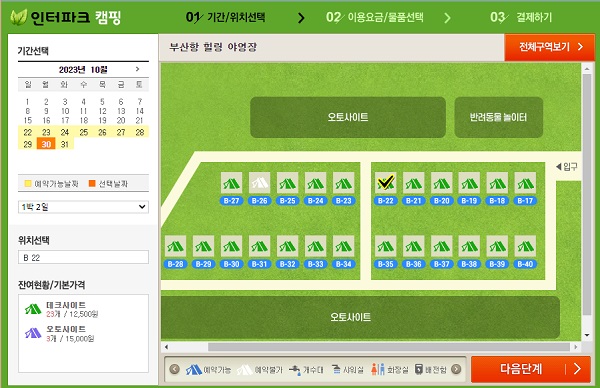Go to next month in calendar

coord(137,69)
